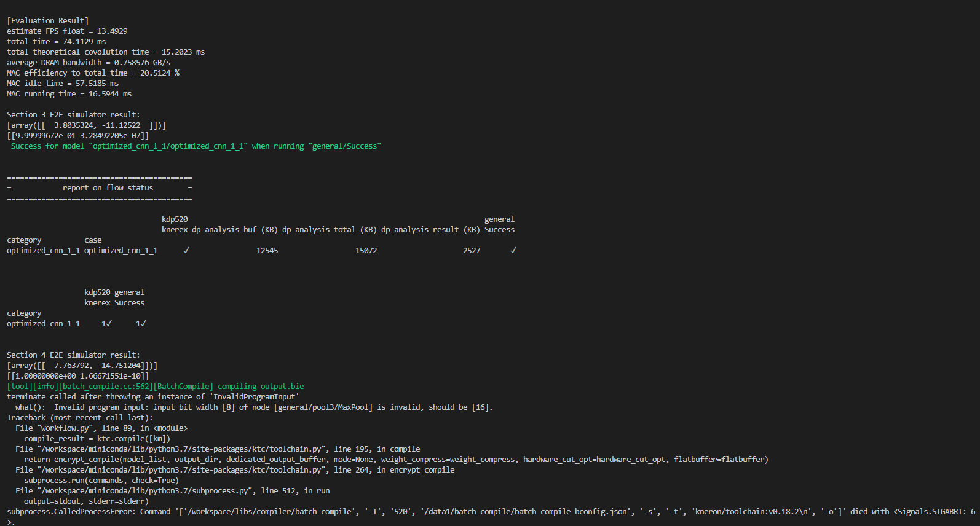Click the kdp520 knerex checkmark in table
This screenshot has height=526, width=980.
(x=186, y=251)
